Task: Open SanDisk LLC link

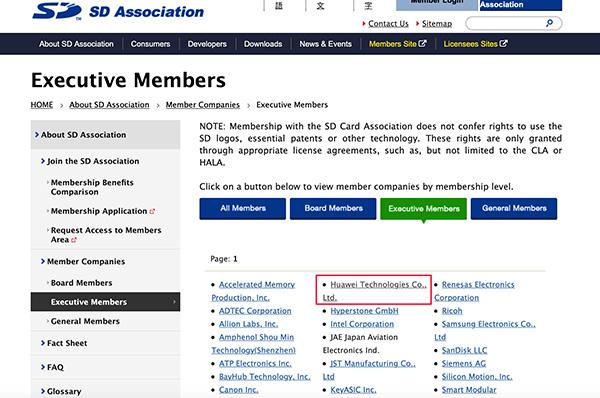Action: [x=464, y=351]
